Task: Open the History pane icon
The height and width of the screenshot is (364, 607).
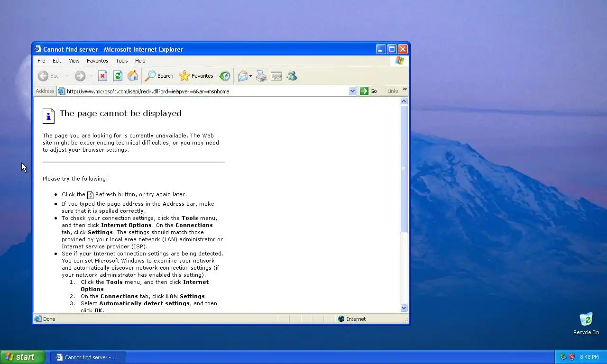Action: point(225,76)
